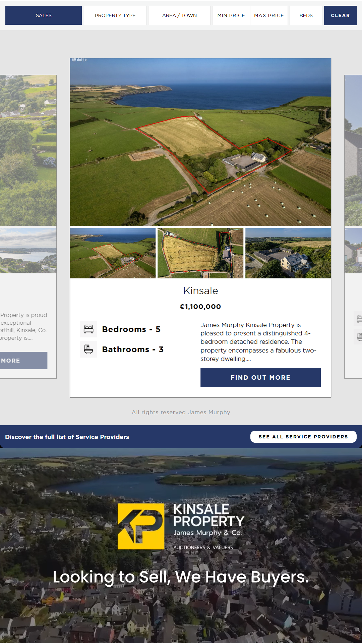Click the bathtub icon beside Bathrooms
Viewport: 362px width, 644px height.
point(88,349)
